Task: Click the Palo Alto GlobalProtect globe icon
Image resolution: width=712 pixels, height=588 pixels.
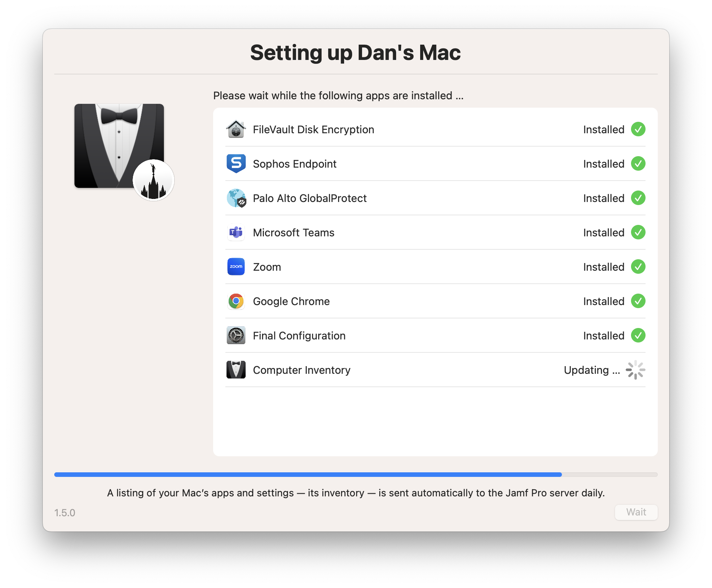Action: (x=236, y=198)
